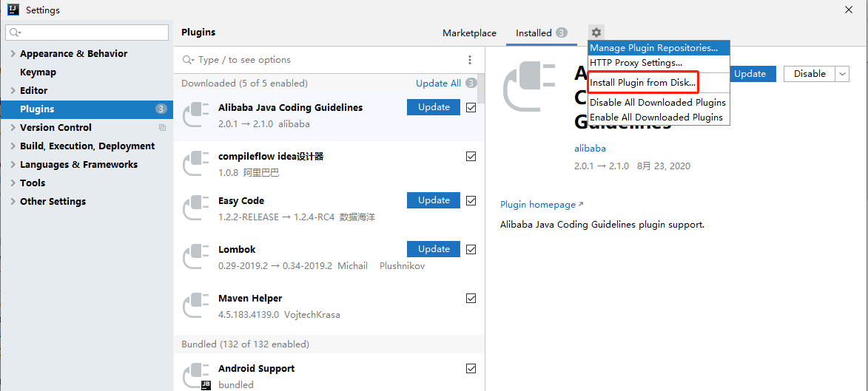Expand Other Settings group

(x=13, y=201)
